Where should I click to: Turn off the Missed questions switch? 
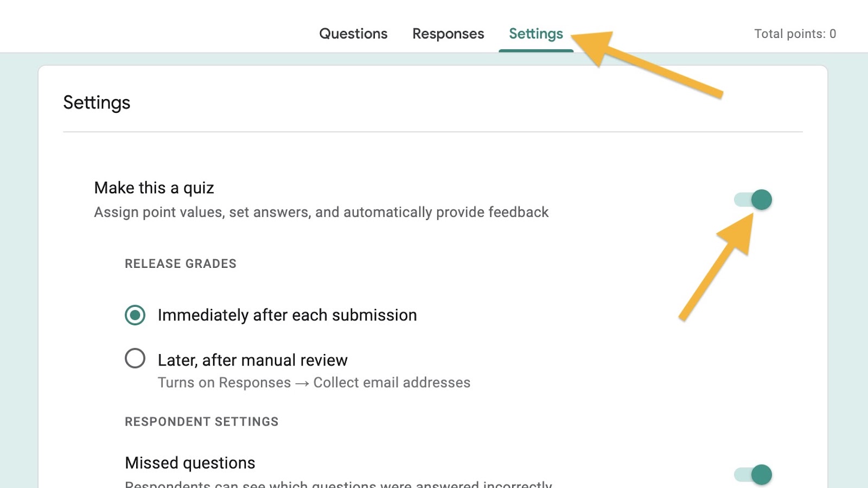[x=753, y=474]
